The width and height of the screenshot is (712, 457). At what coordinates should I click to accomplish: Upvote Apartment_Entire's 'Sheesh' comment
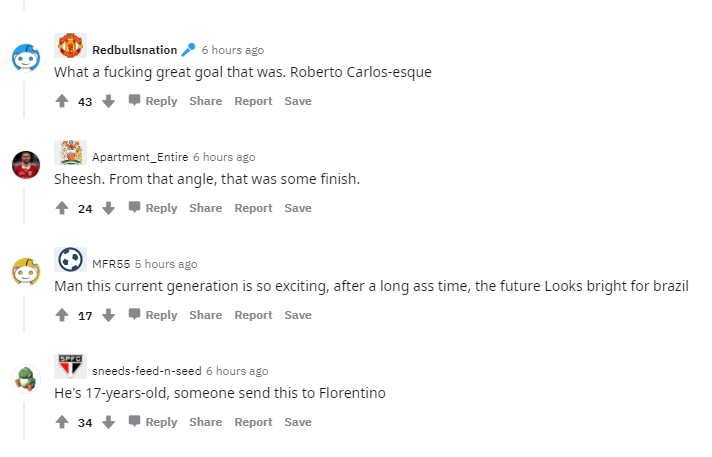pyautogui.click(x=62, y=208)
